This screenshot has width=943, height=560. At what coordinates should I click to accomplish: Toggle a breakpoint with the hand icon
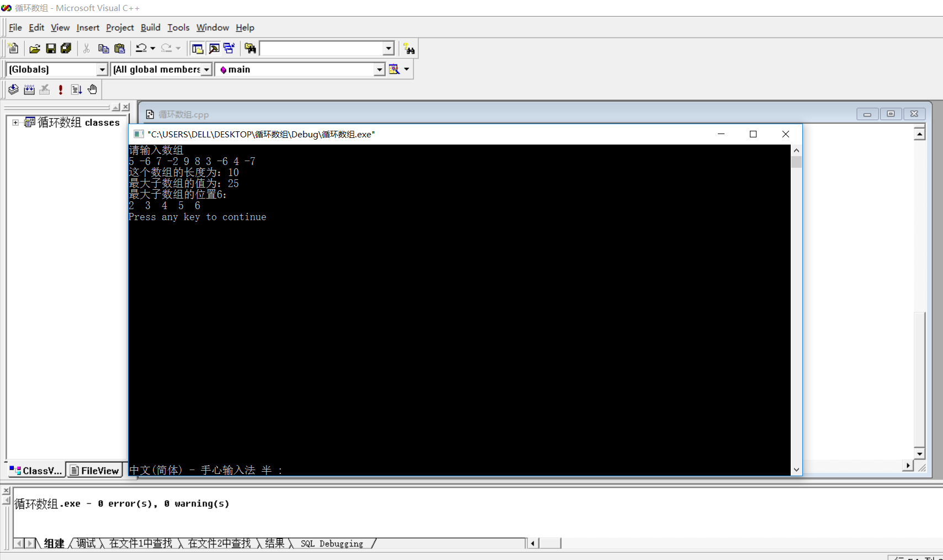[92, 89]
